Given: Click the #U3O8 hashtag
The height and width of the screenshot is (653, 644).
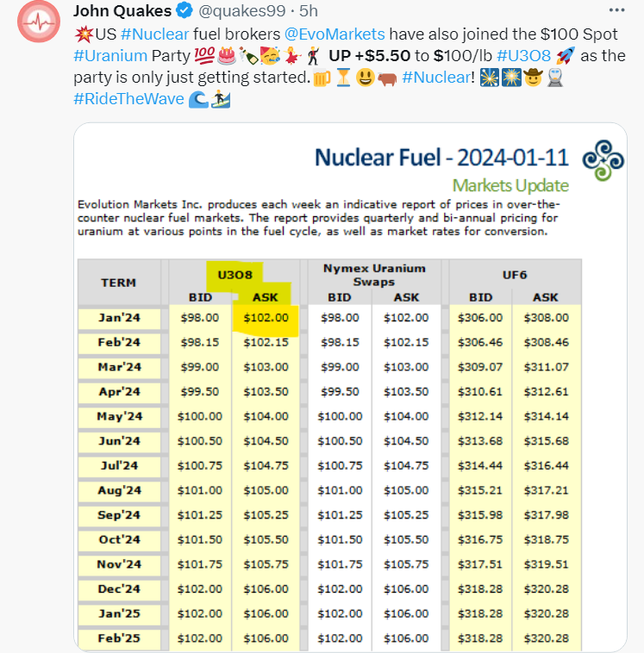Looking at the screenshot, I should [525, 56].
